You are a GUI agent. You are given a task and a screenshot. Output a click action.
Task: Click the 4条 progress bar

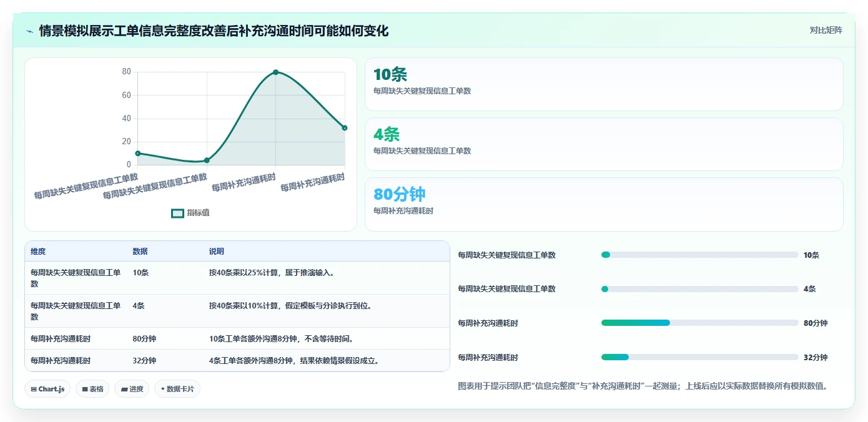[x=699, y=289]
